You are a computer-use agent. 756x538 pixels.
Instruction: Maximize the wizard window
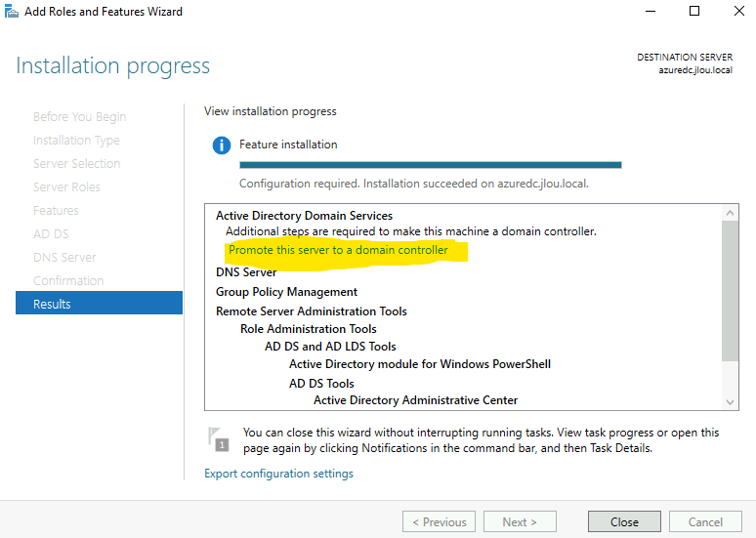pos(694,11)
